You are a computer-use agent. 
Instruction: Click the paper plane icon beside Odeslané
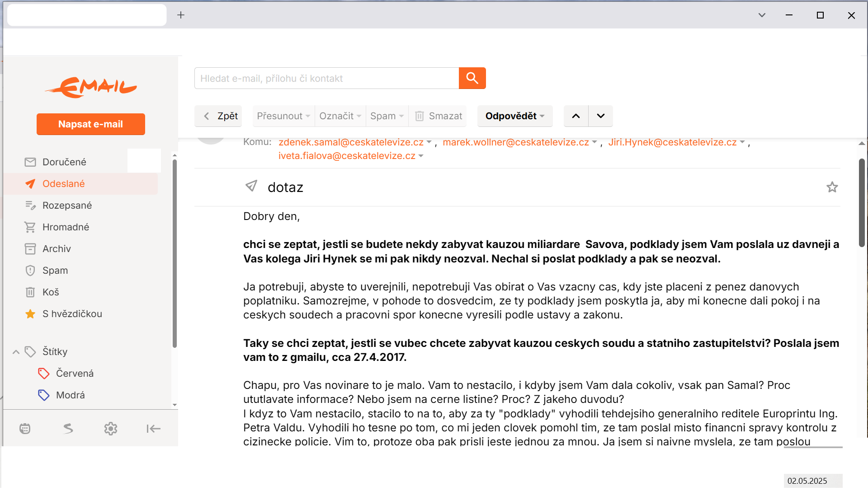coord(30,183)
